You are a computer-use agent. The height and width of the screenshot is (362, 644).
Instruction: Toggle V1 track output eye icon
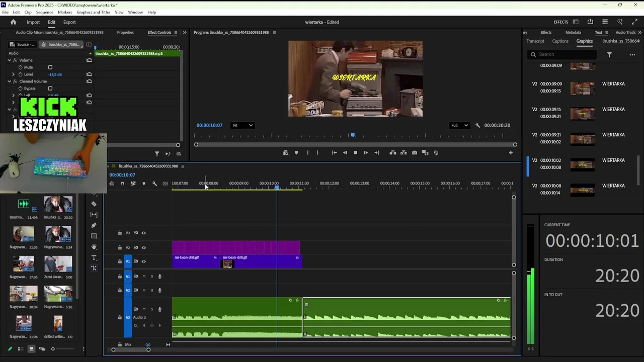click(x=143, y=261)
